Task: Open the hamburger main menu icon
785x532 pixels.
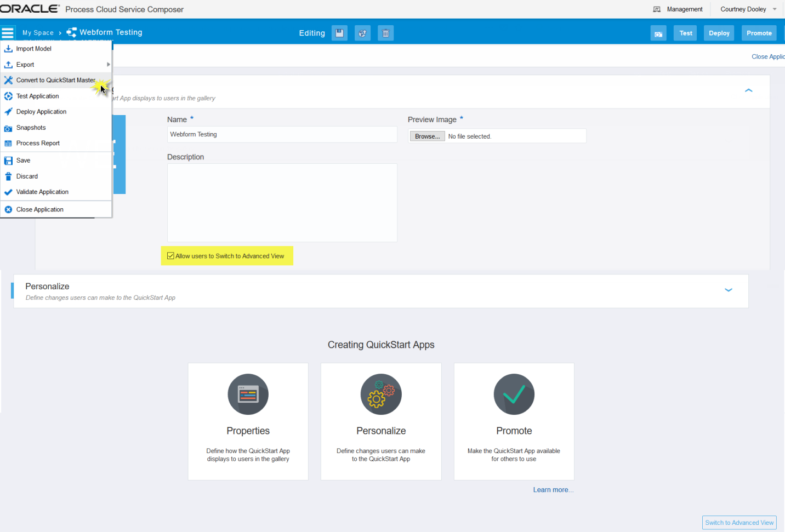Action: pos(8,32)
